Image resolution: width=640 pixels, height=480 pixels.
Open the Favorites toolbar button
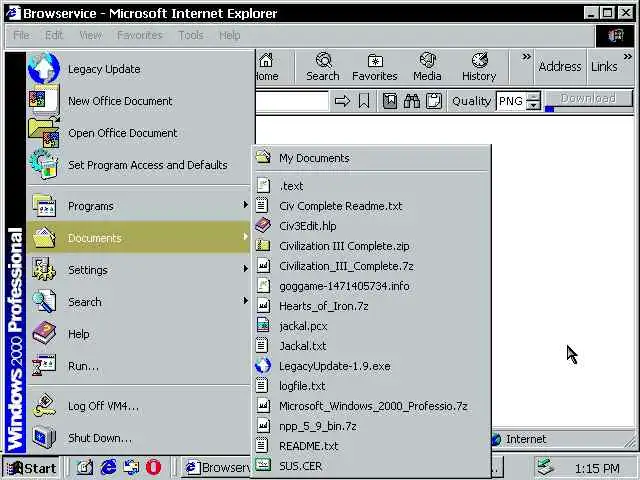click(375, 67)
